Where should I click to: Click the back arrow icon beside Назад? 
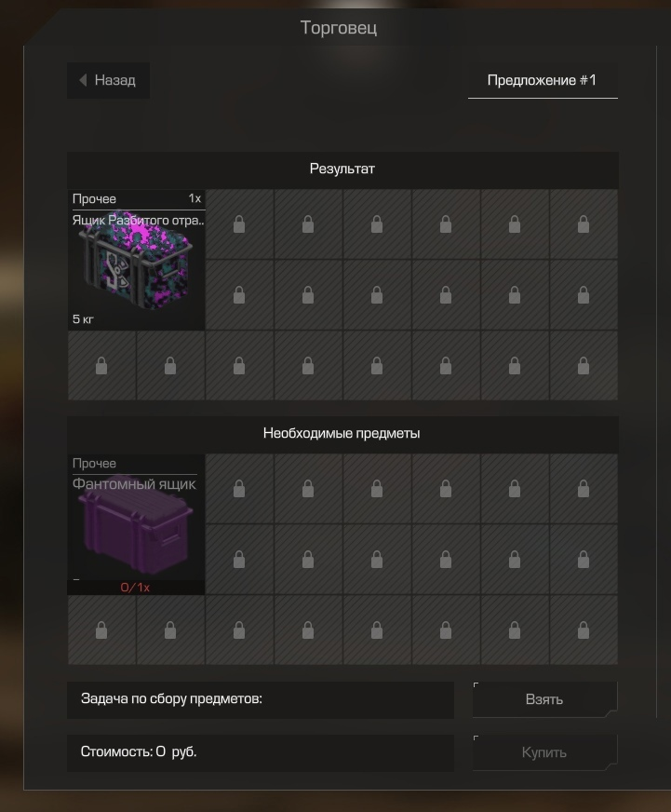83,80
